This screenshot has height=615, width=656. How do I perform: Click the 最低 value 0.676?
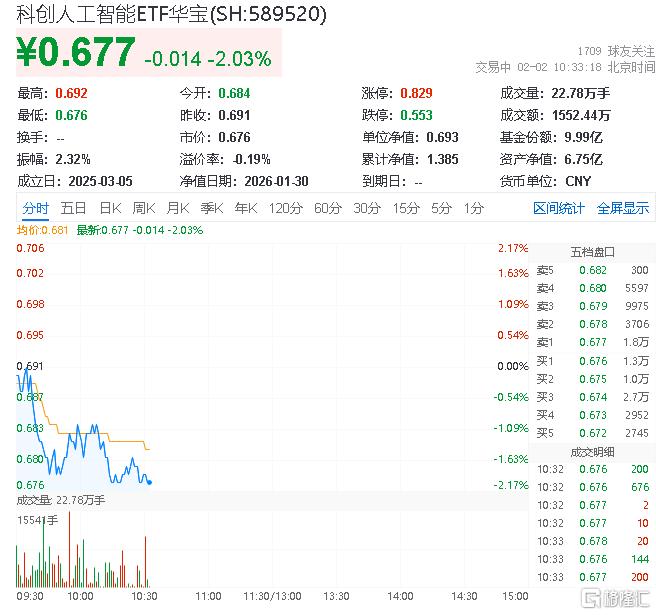click(x=71, y=115)
